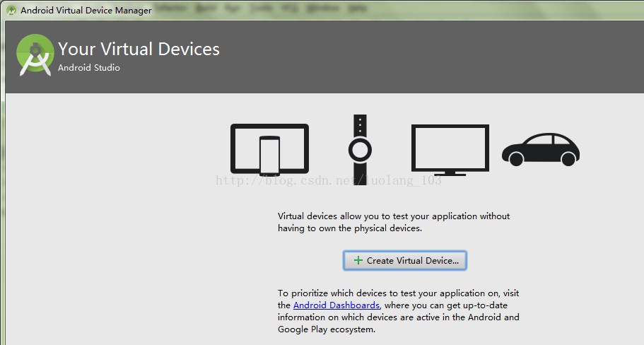
Task: Select the Automotive car icon
Action: pyautogui.click(x=541, y=149)
